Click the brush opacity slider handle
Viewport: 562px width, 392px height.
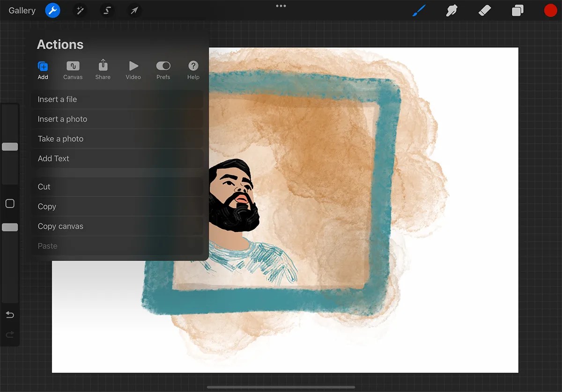(x=10, y=227)
